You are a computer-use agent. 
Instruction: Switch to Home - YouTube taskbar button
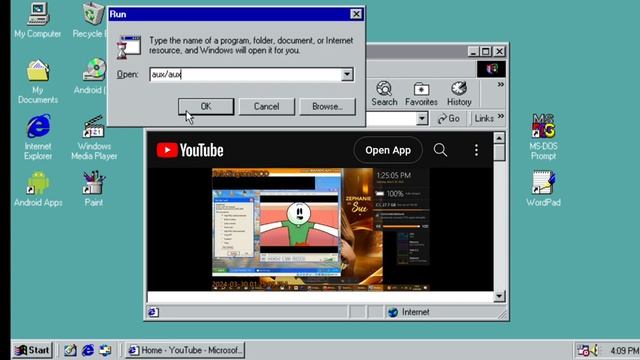[x=185, y=350]
